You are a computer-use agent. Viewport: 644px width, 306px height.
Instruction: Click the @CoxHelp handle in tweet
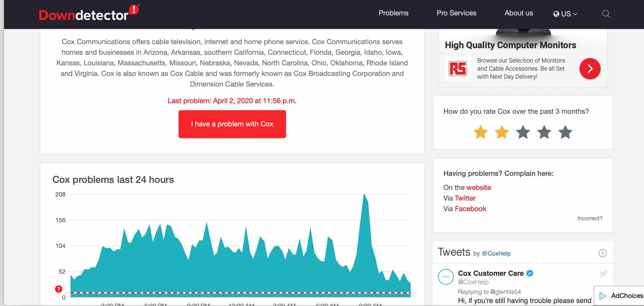(473, 282)
